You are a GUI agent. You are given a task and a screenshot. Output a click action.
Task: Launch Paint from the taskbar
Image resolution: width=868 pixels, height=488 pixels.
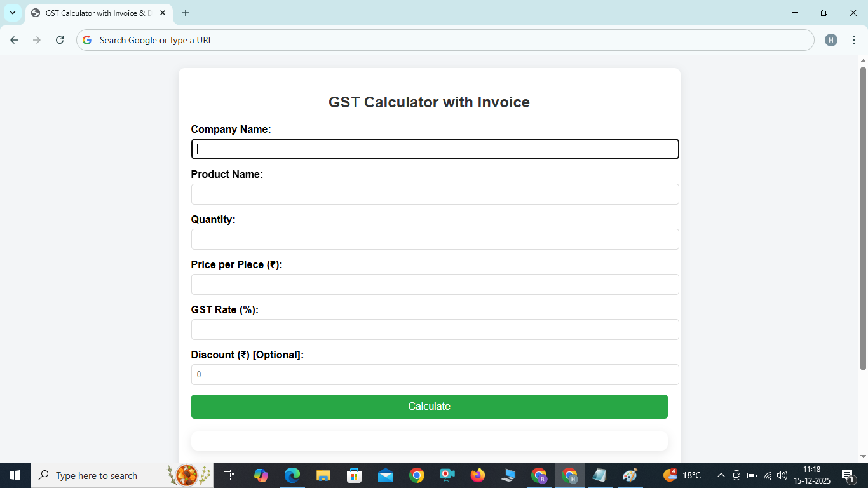[630, 475]
